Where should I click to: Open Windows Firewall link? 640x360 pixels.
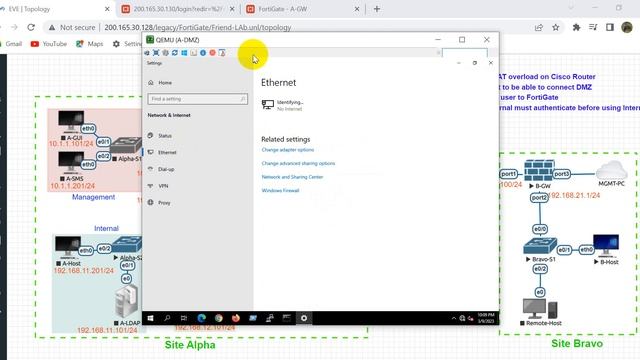click(280, 190)
